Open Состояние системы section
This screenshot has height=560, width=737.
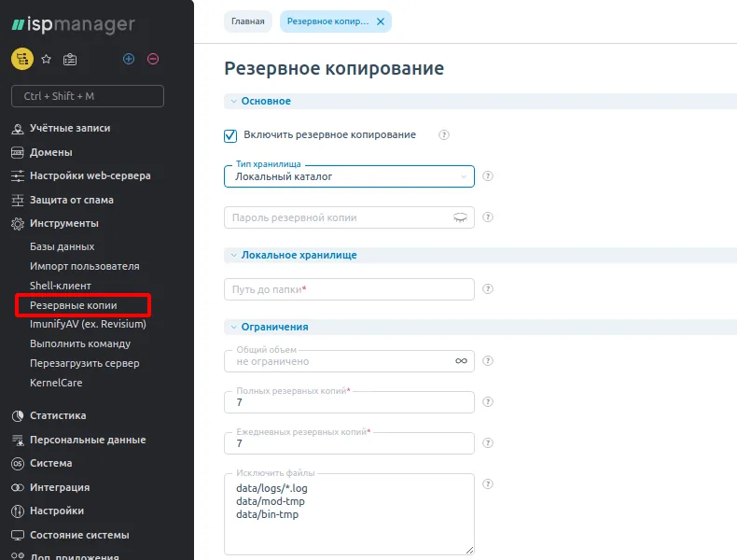click(x=79, y=535)
